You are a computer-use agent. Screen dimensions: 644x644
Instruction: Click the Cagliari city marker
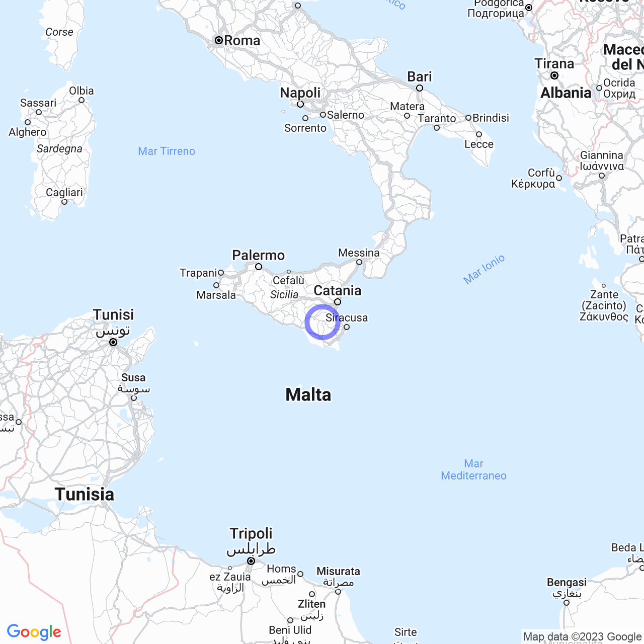(64, 202)
